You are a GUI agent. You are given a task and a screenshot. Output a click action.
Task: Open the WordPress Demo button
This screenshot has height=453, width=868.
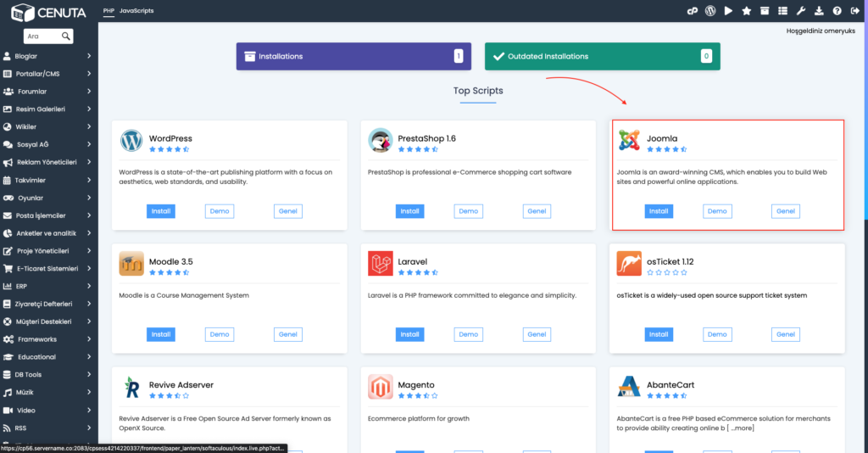pyautogui.click(x=220, y=211)
